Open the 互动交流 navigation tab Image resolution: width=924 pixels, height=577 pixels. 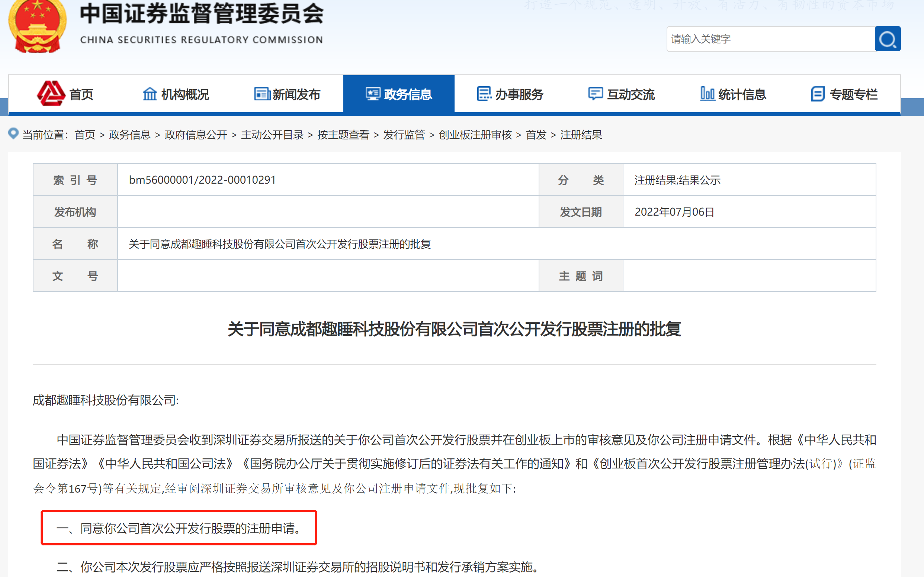pyautogui.click(x=622, y=94)
